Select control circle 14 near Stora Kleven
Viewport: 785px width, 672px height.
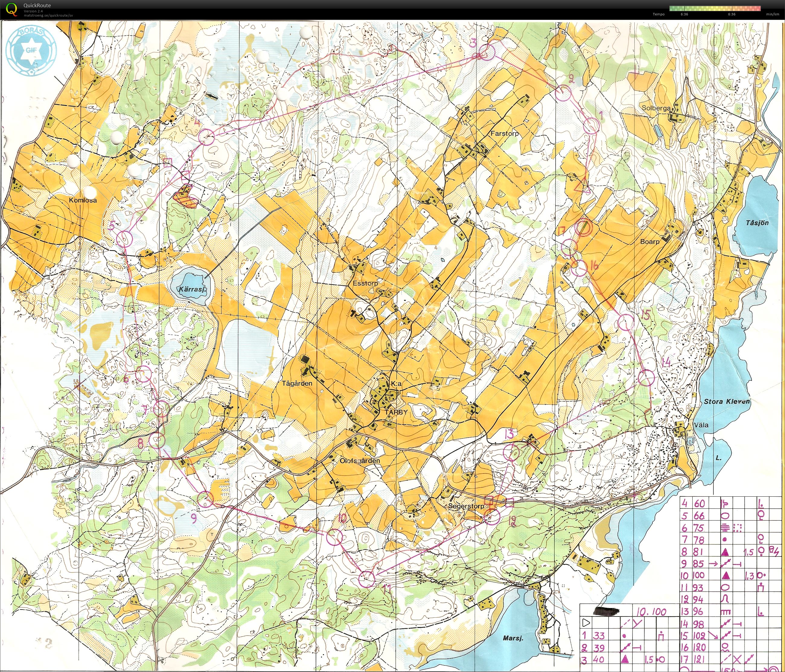tap(647, 378)
